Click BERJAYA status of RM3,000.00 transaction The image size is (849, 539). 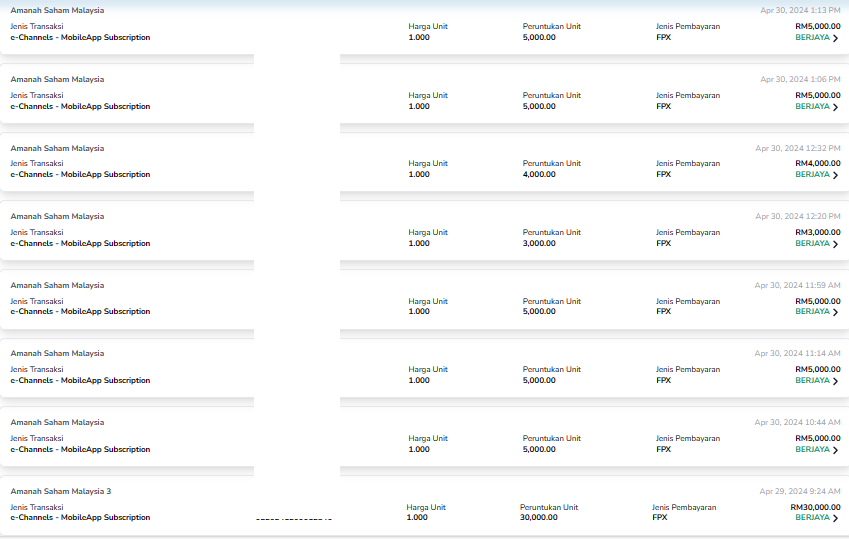click(x=812, y=243)
